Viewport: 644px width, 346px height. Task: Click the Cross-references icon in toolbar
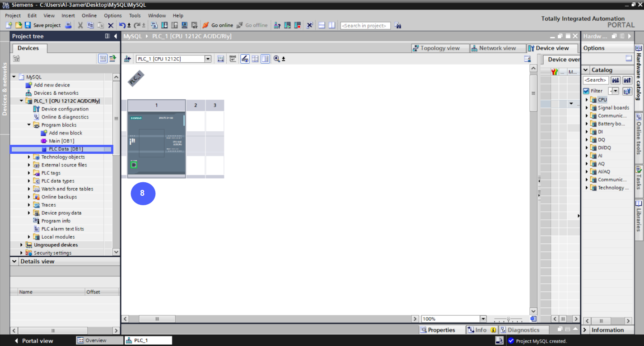tap(310, 25)
